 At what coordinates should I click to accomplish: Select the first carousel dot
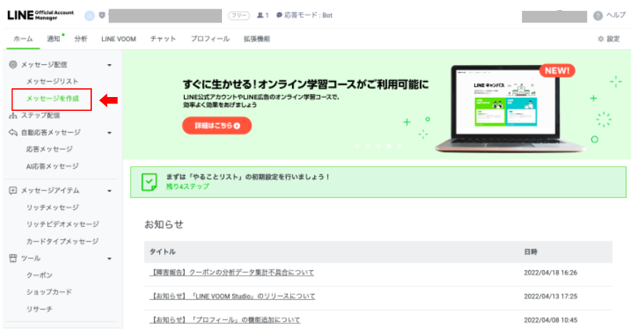(357, 146)
